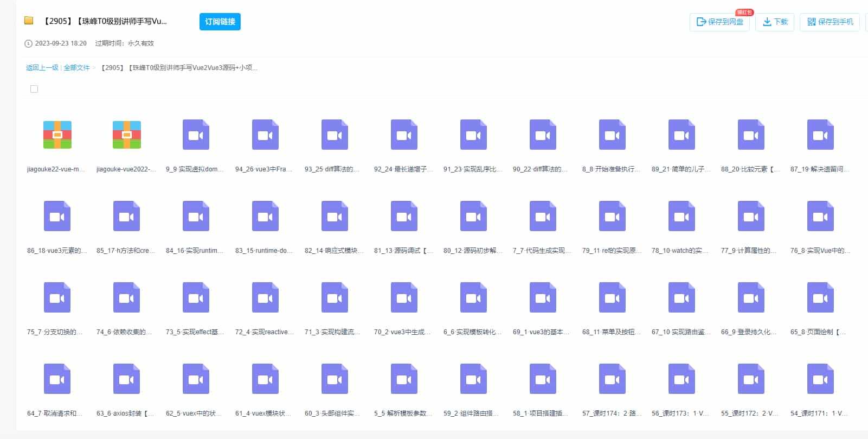This screenshot has width=868, height=439.
Task: Open the 全部文件 breadcrumb link
Action: 77,68
